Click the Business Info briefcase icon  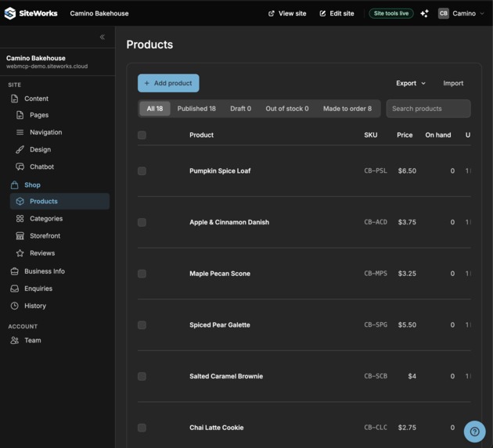click(x=14, y=271)
